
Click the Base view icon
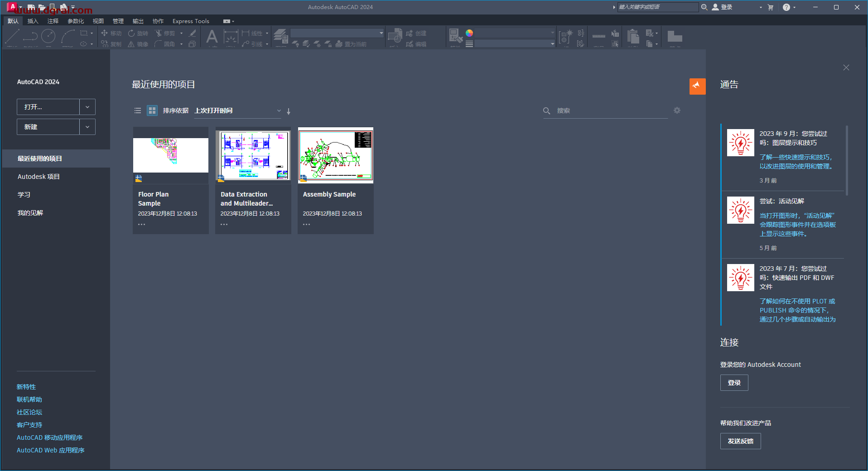coord(675,36)
